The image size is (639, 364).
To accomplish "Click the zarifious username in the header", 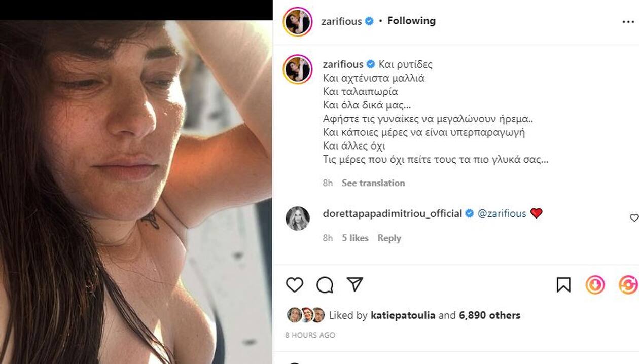I will click(341, 21).
